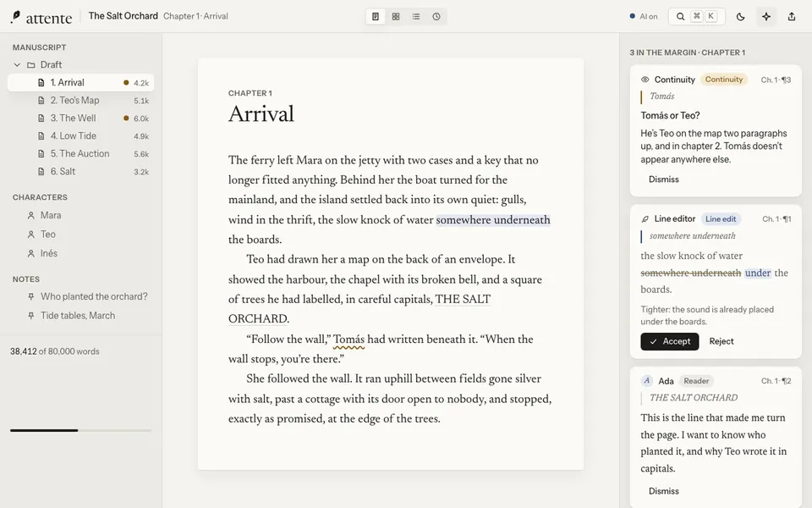Dismiss Ada's reader comment
812x508 pixels.
pos(664,491)
